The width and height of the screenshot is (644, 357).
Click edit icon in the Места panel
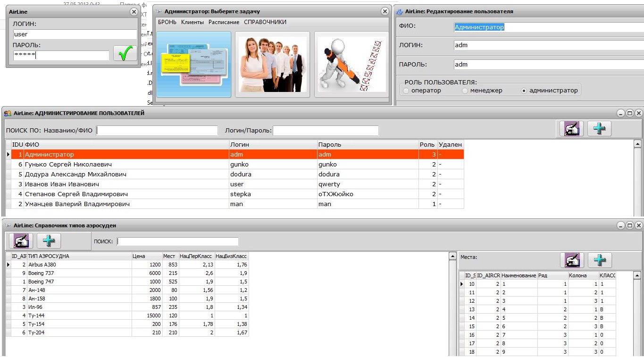(572, 260)
